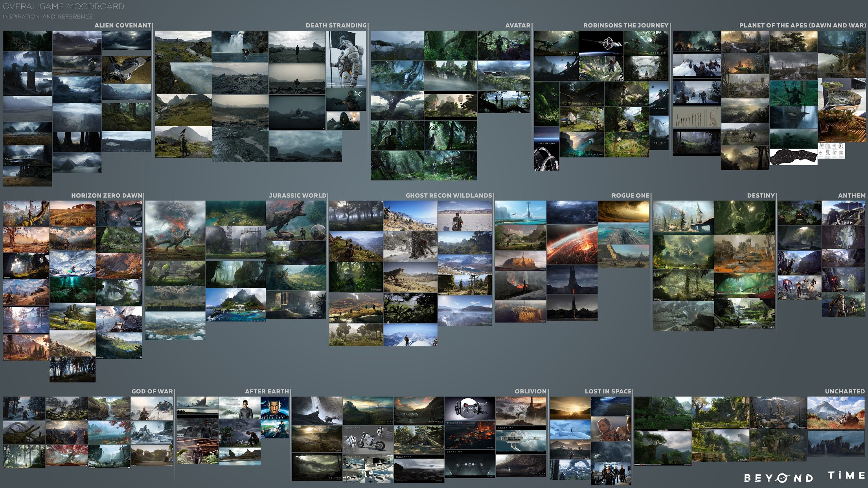Click the INSPIRATION AND REFERENCE subtitle
Screen dimensions: 868x488
click(x=48, y=17)
